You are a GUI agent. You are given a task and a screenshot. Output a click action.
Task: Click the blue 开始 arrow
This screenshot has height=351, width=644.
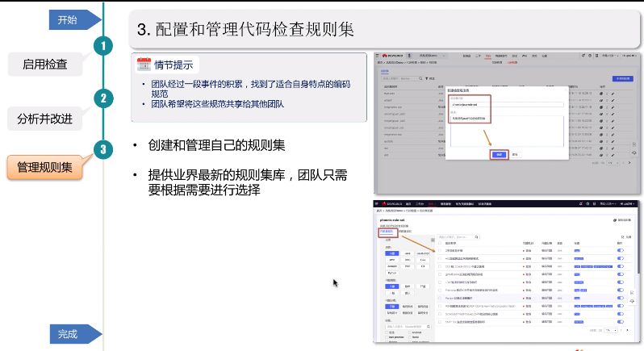click(75, 19)
